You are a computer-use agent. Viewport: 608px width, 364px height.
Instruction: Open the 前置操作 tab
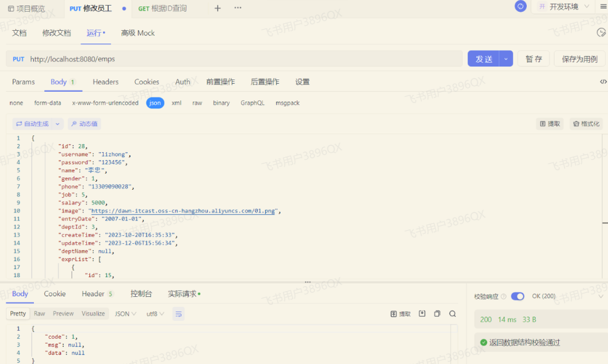click(x=220, y=82)
